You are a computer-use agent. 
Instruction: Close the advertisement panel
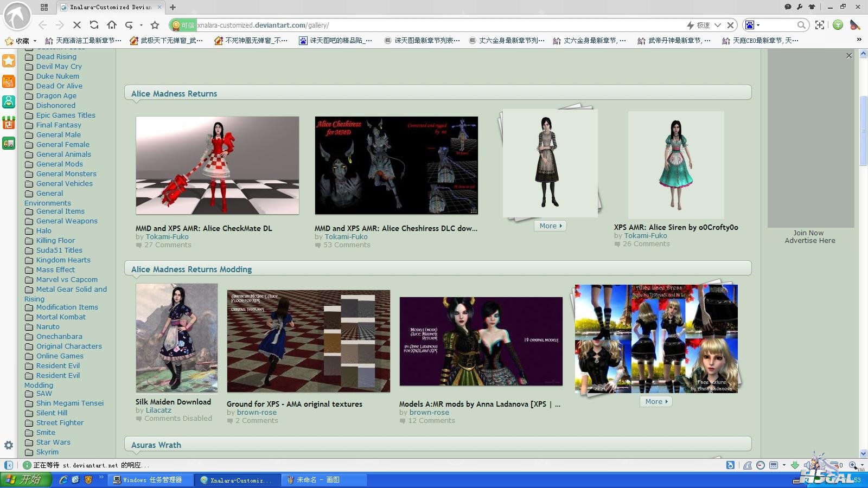click(x=849, y=55)
